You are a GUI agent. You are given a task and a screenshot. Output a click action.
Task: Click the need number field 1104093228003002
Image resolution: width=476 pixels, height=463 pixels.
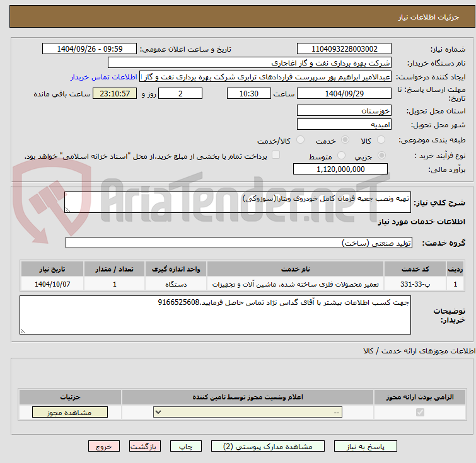(x=344, y=49)
